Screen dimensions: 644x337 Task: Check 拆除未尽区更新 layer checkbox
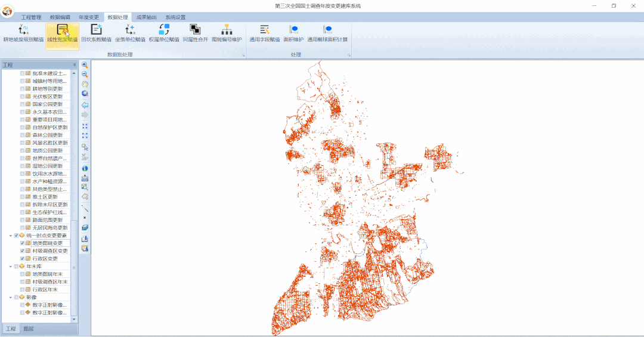click(x=22, y=205)
